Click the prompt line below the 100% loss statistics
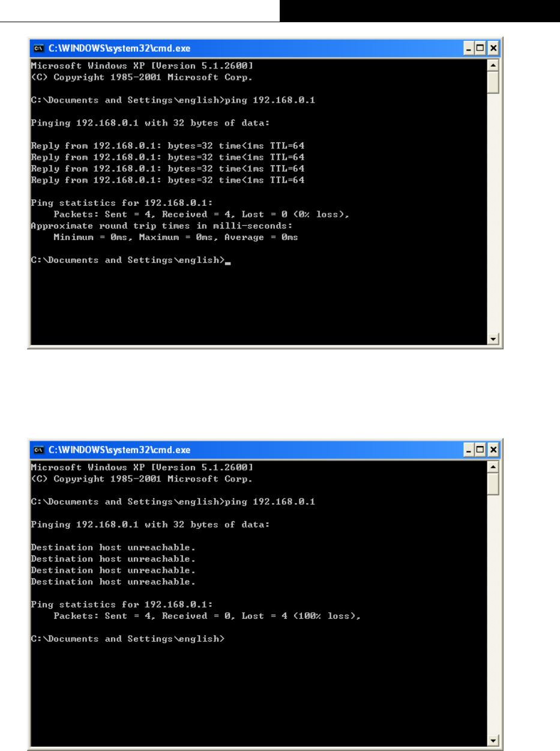This screenshot has height=751, width=560. (127, 639)
